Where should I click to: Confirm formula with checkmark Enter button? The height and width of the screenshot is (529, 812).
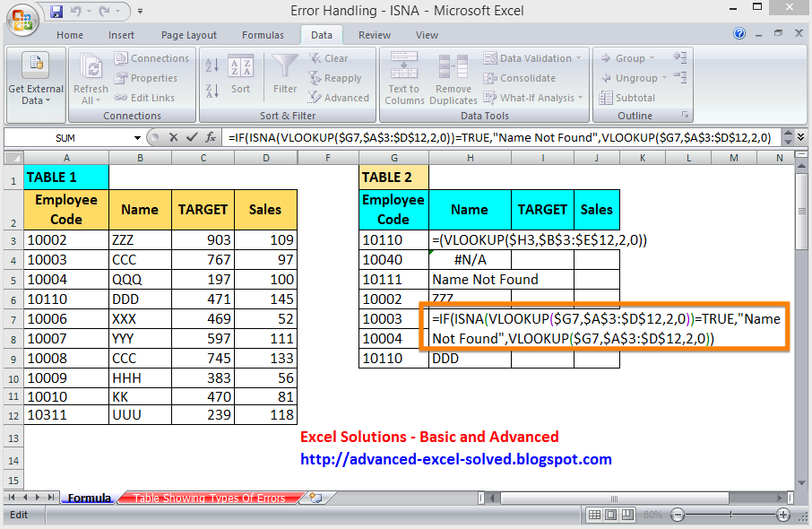pyautogui.click(x=192, y=137)
